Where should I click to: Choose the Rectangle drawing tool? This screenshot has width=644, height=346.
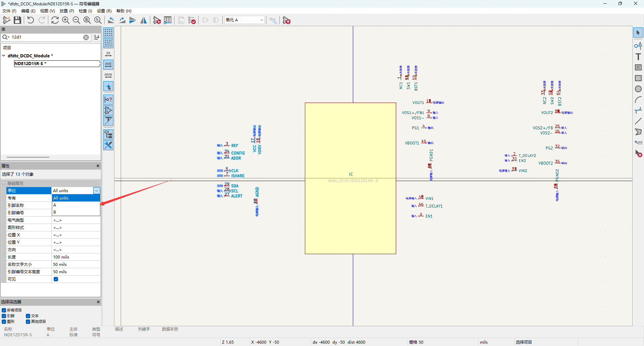(638, 78)
